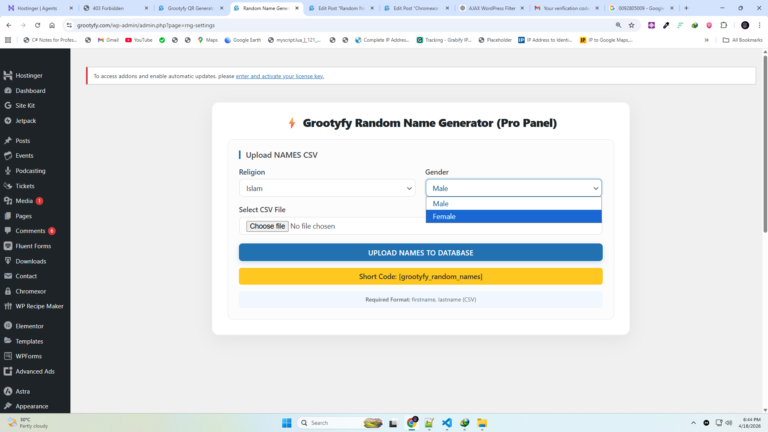Open Contact sidebar item
Viewport: 768px width, 432px height.
[x=26, y=276]
